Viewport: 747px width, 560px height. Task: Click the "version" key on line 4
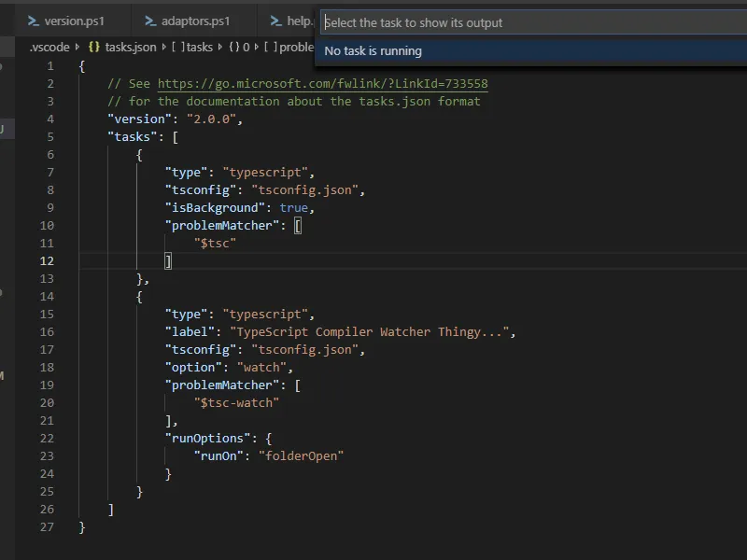tap(139, 119)
